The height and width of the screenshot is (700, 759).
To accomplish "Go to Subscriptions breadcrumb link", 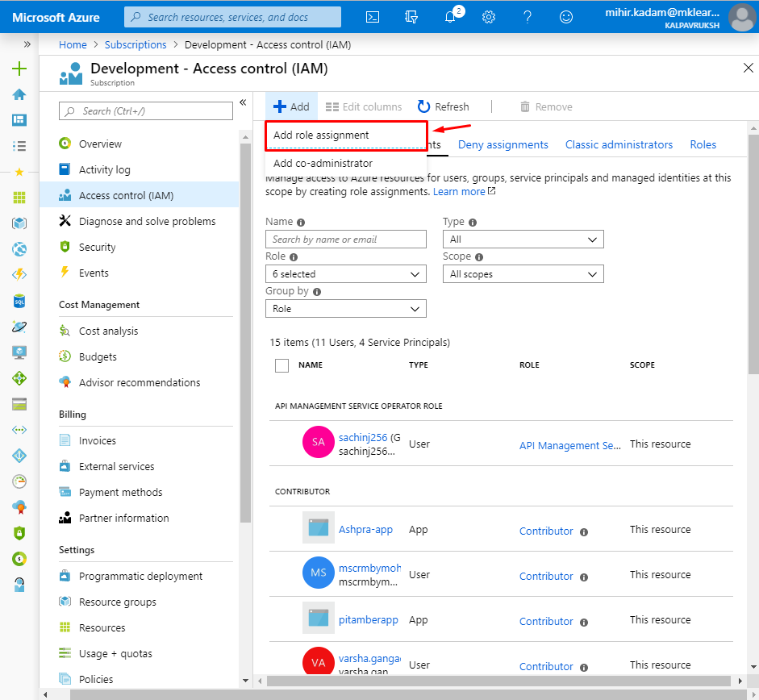I will [136, 44].
